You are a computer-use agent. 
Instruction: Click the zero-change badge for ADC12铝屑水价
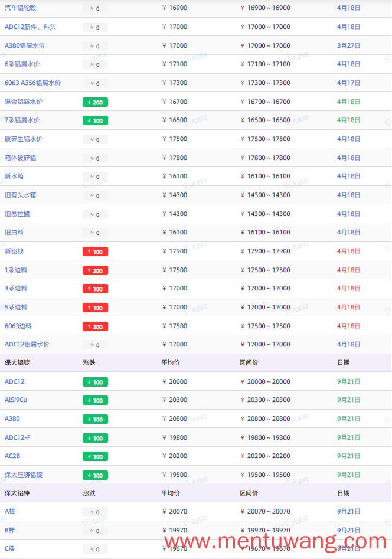[x=95, y=345]
